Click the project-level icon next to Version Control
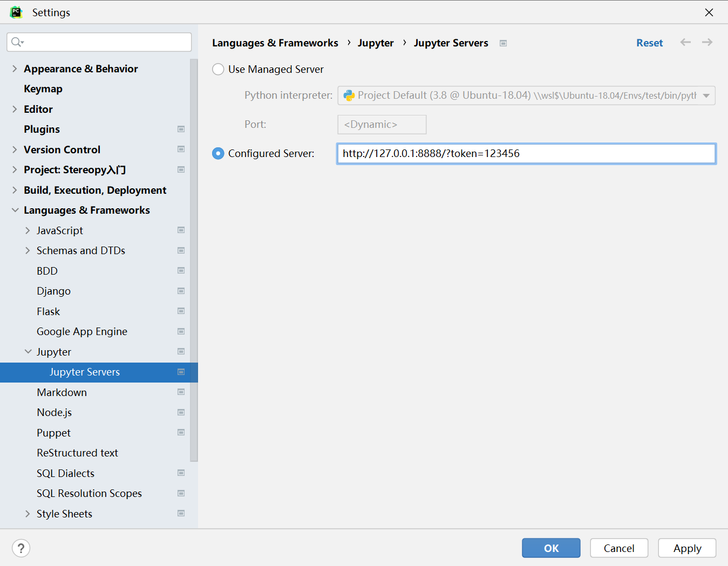The image size is (728, 566). pos(181,149)
